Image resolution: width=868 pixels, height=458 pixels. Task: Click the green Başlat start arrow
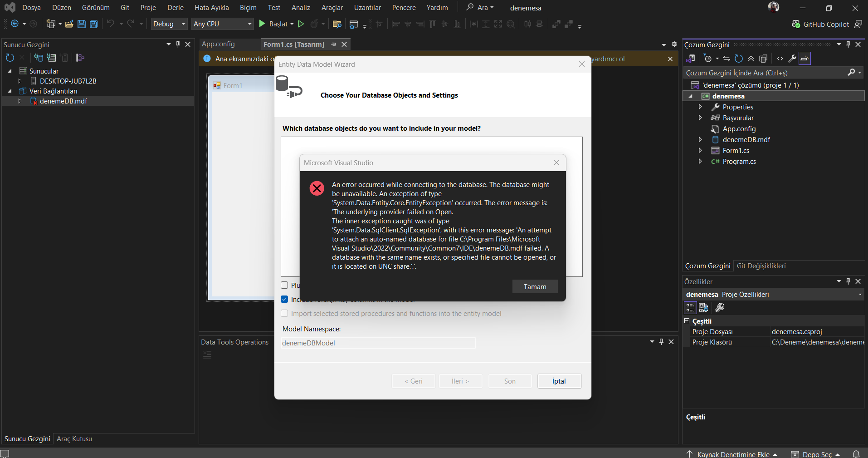coord(262,24)
